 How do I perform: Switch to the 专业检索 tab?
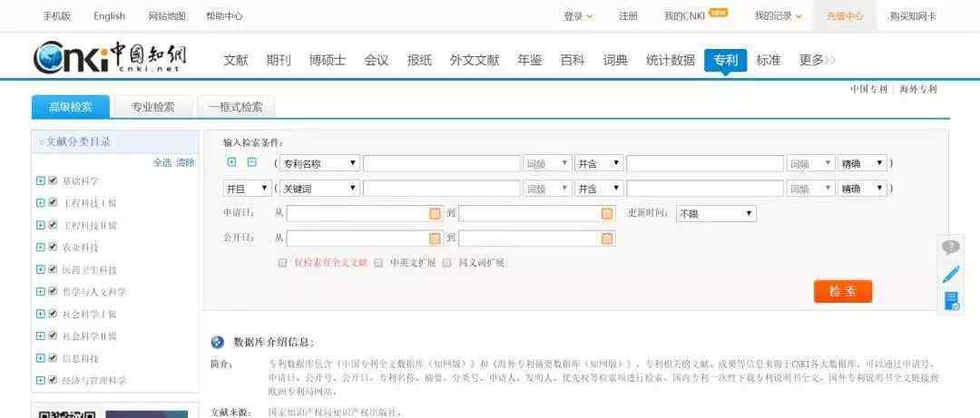[x=152, y=107]
